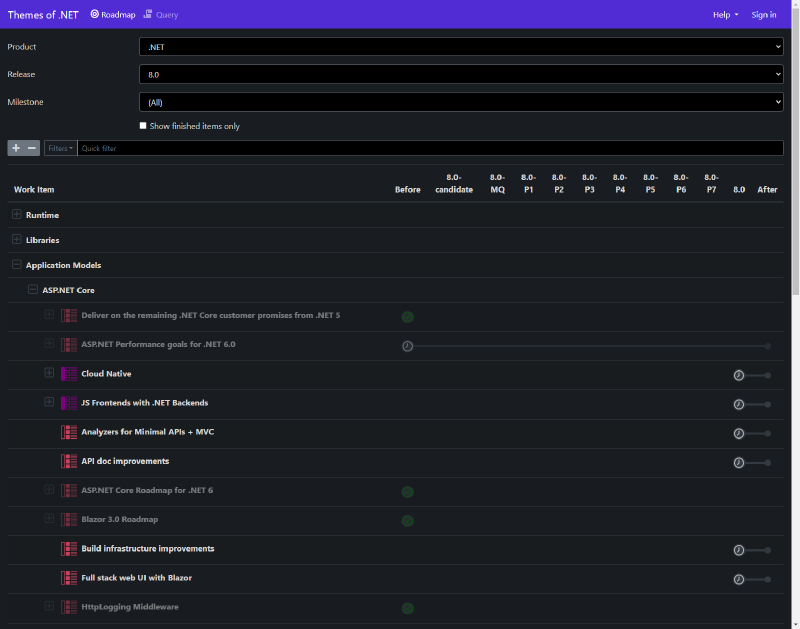Click the Work Item column header
This screenshot has height=629, width=800.
pos(34,189)
